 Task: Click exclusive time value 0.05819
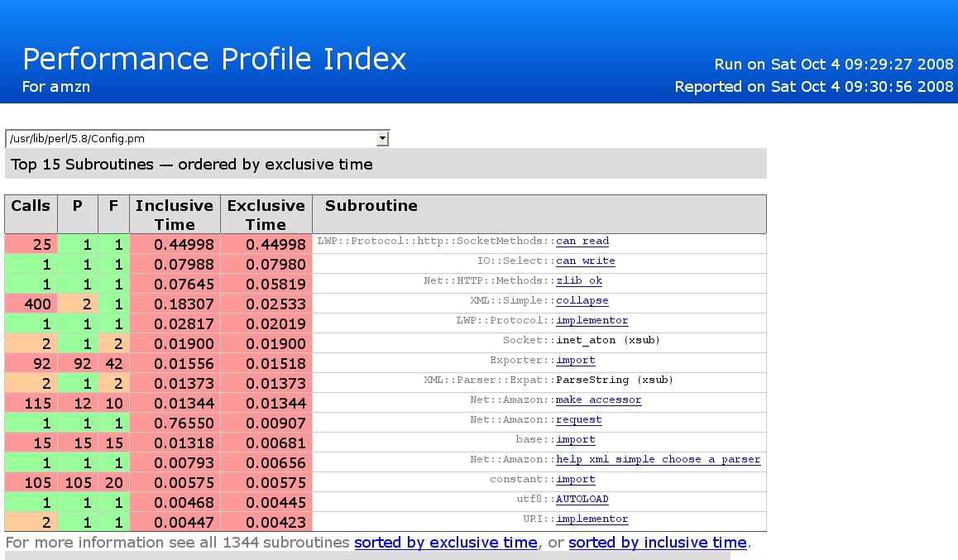(x=266, y=284)
